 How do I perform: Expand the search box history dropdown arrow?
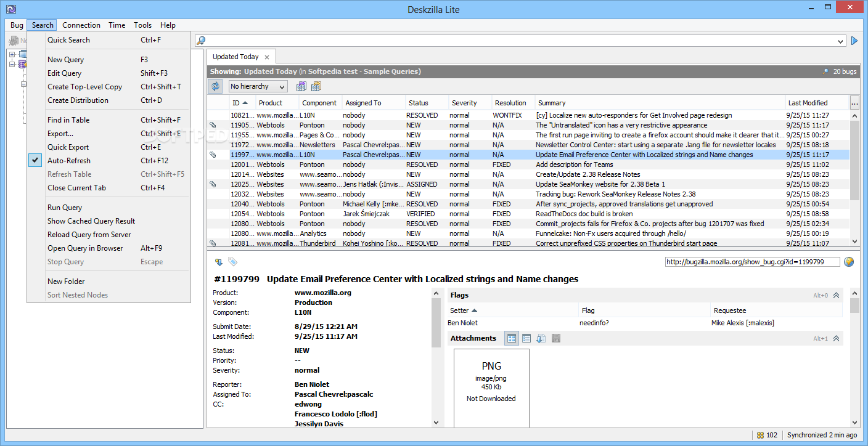[841, 41]
